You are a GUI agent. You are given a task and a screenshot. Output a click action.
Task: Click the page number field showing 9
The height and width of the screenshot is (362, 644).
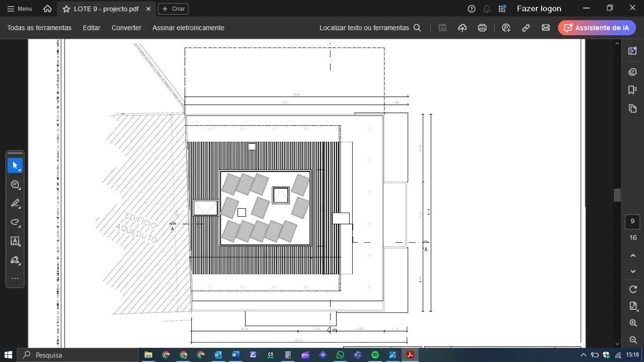tap(632, 221)
